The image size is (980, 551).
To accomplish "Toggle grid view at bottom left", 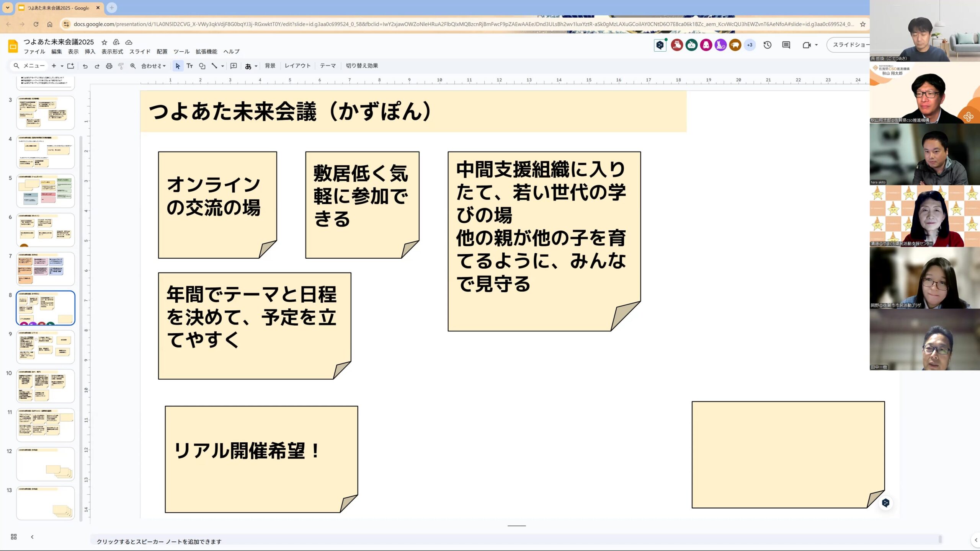I will tap(14, 537).
